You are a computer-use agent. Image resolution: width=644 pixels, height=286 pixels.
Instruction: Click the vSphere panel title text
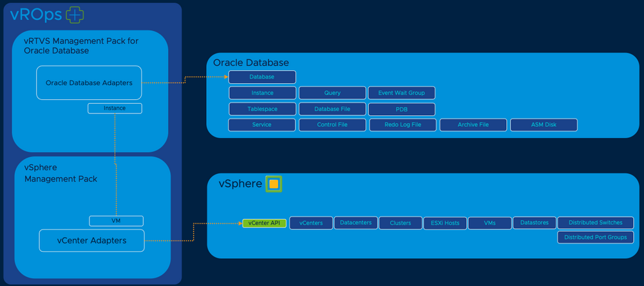[x=240, y=184]
